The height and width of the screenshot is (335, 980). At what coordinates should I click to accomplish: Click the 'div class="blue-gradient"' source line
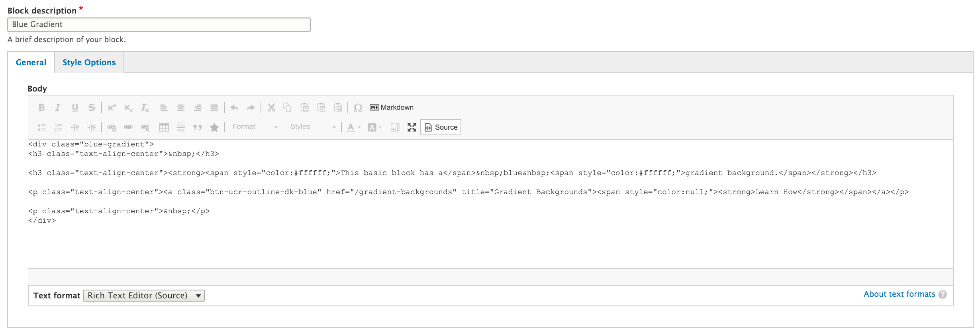[x=91, y=144]
